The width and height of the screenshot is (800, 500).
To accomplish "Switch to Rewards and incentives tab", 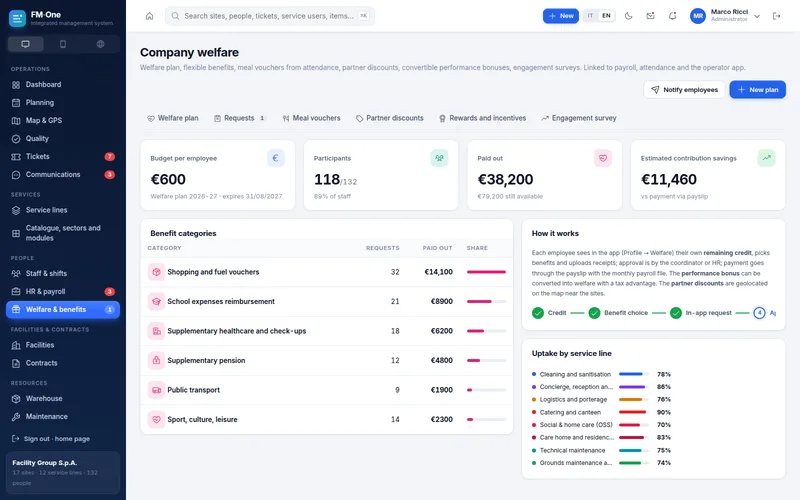I will pyautogui.click(x=482, y=118).
